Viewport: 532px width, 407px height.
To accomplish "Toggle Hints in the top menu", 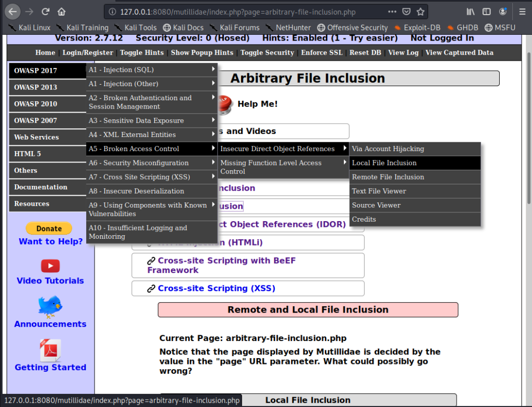I will [142, 52].
